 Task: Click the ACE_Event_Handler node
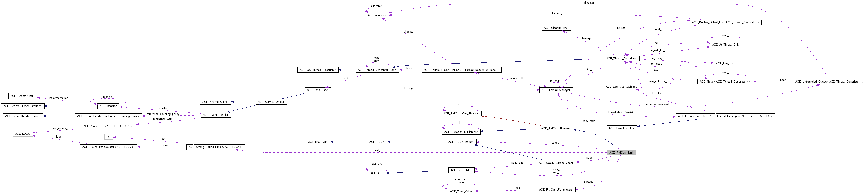tap(216, 115)
